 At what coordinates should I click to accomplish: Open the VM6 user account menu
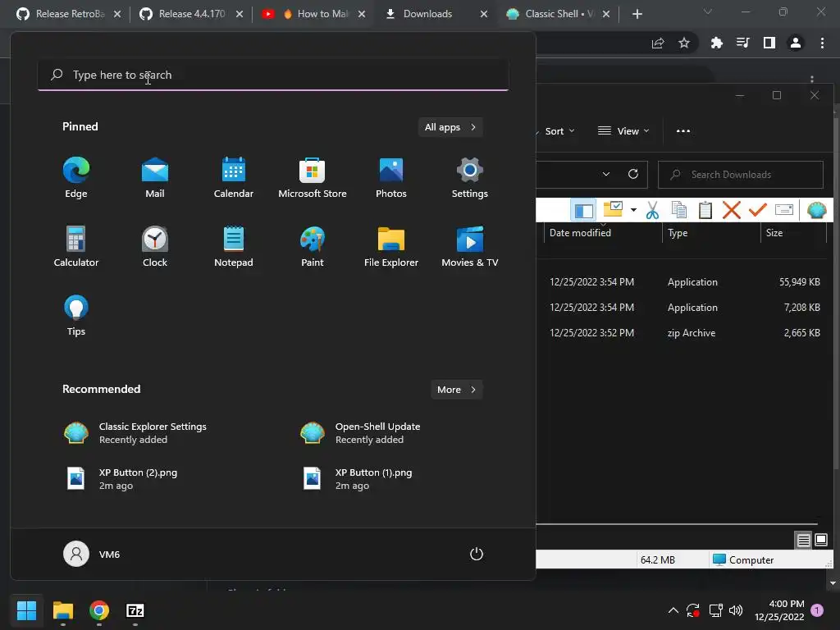click(x=92, y=554)
